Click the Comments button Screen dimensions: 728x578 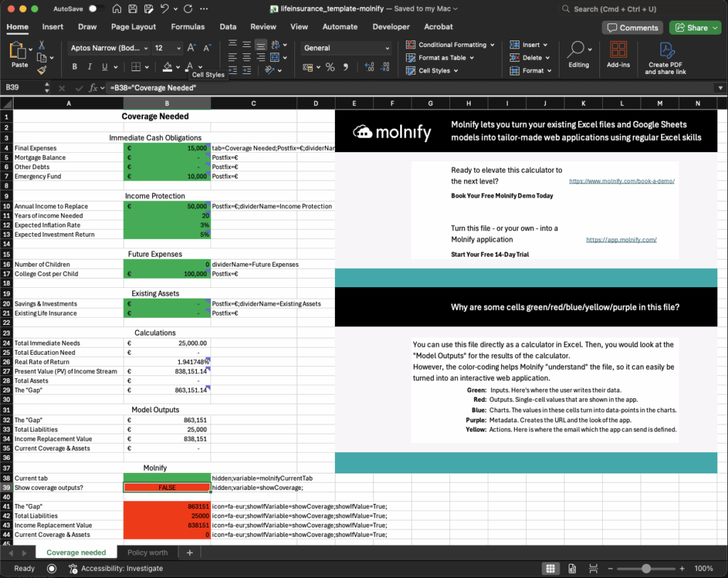(631, 27)
